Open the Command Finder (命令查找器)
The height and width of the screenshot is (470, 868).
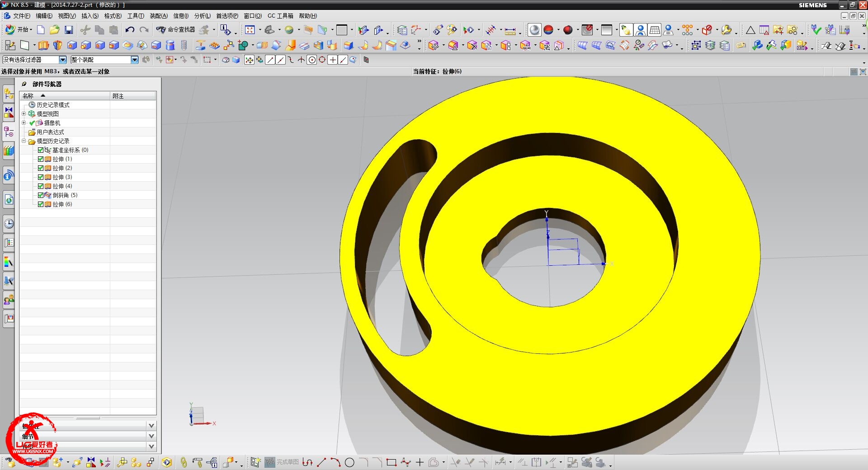click(x=175, y=30)
